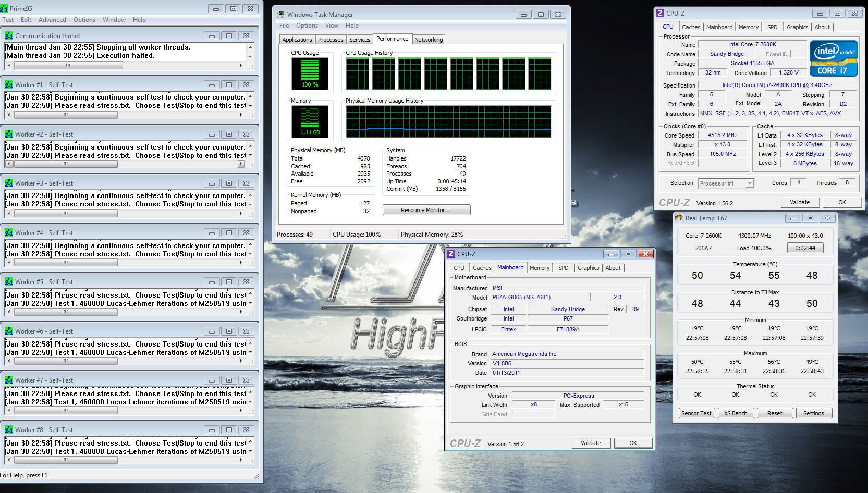Open SPD tab in top CPU-Z window
Screen dimensions: 868x493
coord(772,27)
